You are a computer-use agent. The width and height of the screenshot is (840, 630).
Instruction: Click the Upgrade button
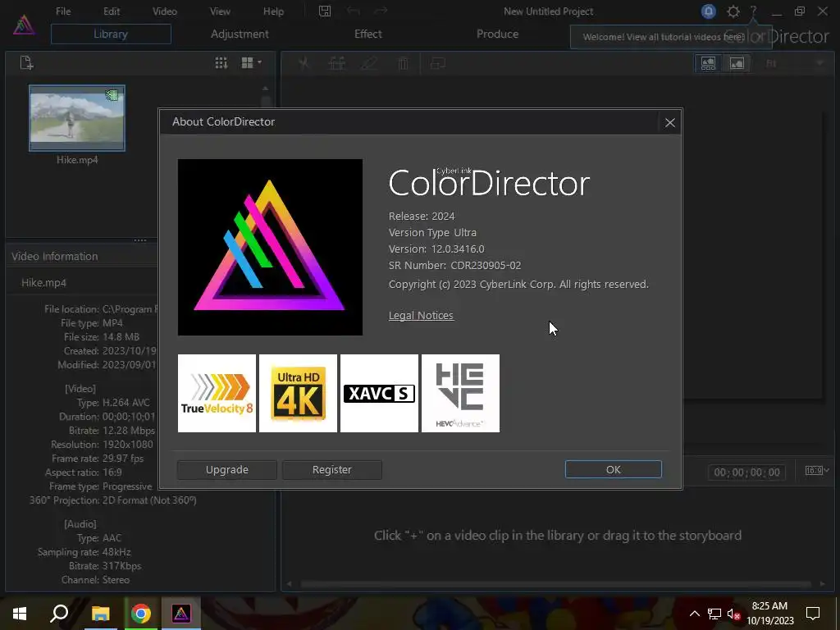226,470
